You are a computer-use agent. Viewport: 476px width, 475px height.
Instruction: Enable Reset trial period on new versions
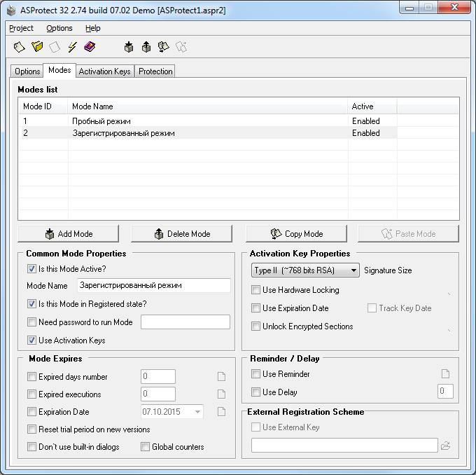[31, 429]
